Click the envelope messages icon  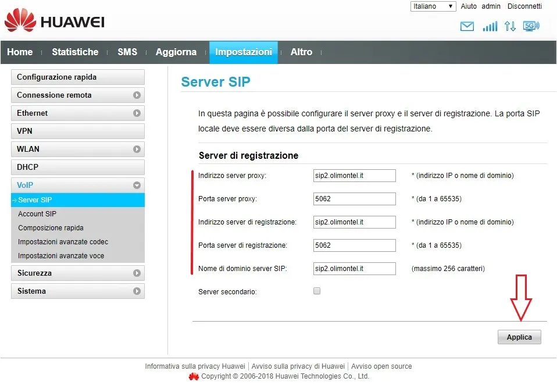coord(467,26)
